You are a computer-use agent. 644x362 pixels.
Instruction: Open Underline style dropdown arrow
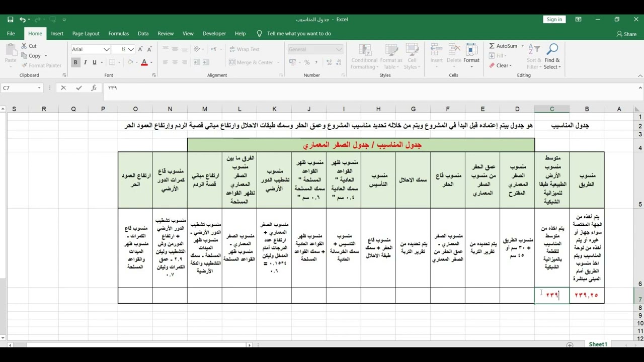[x=102, y=62]
